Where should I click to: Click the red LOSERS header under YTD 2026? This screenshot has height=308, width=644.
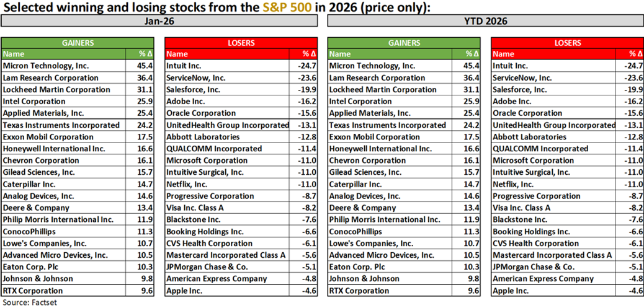click(566, 43)
